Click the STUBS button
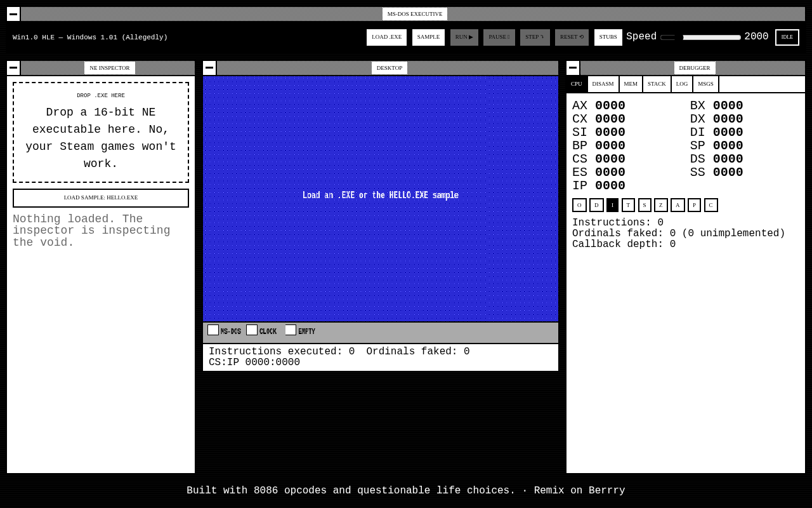Image resolution: width=812 pixels, height=508 pixels. pyautogui.click(x=608, y=37)
